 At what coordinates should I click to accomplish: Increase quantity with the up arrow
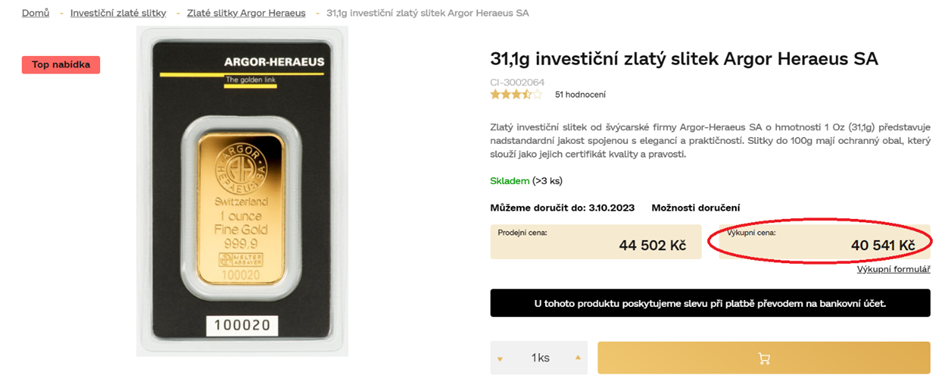coord(578,357)
